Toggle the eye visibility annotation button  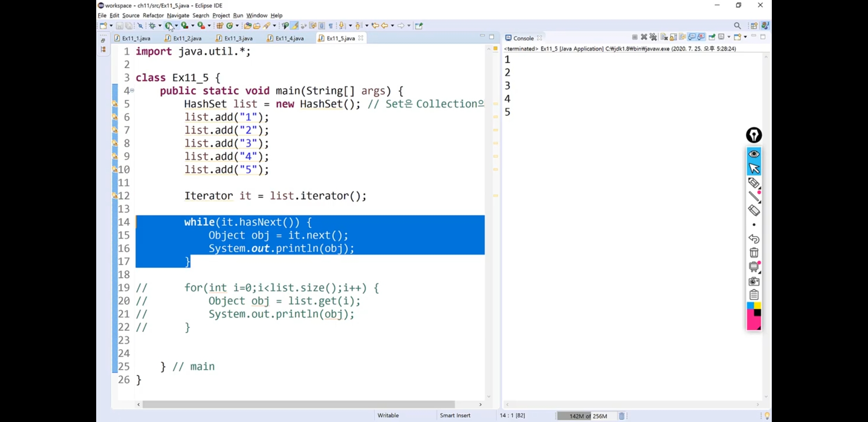tap(753, 154)
